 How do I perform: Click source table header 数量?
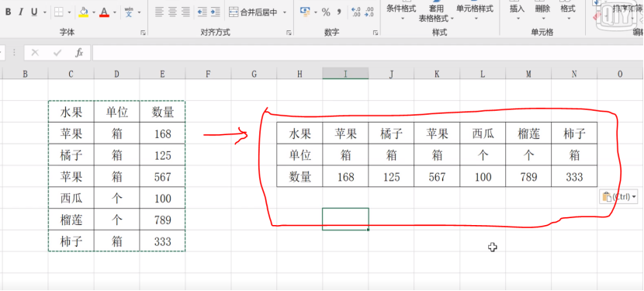point(163,113)
